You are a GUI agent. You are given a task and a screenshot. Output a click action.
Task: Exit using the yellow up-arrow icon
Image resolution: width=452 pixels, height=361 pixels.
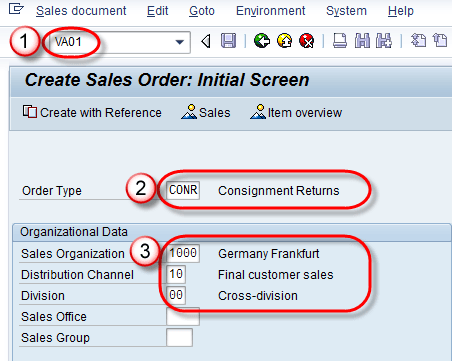pos(284,41)
